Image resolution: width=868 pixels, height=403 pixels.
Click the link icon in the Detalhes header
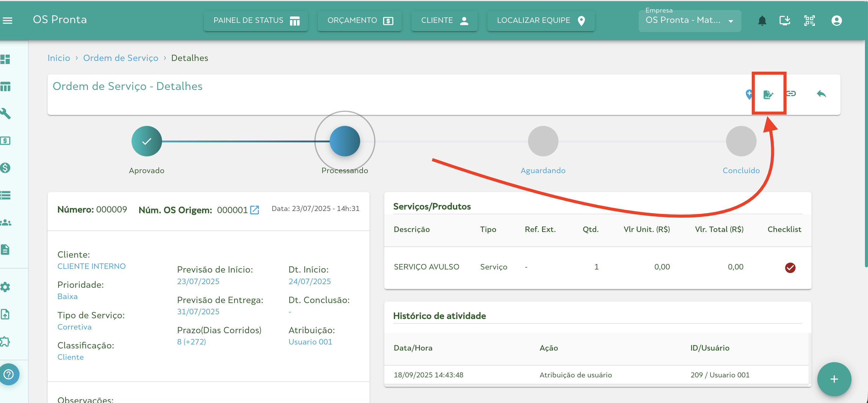tap(791, 94)
